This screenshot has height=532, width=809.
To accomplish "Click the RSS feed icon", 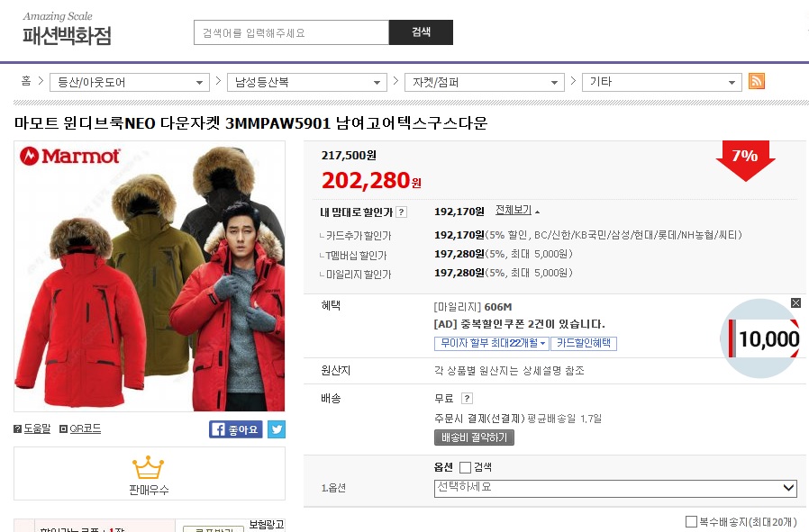I will 757,81.
